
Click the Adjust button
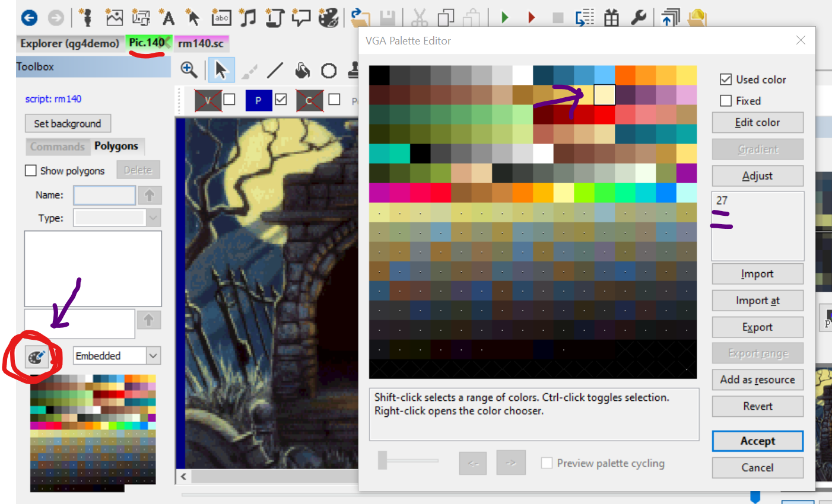pyautogui.click(x=758, y=176)
